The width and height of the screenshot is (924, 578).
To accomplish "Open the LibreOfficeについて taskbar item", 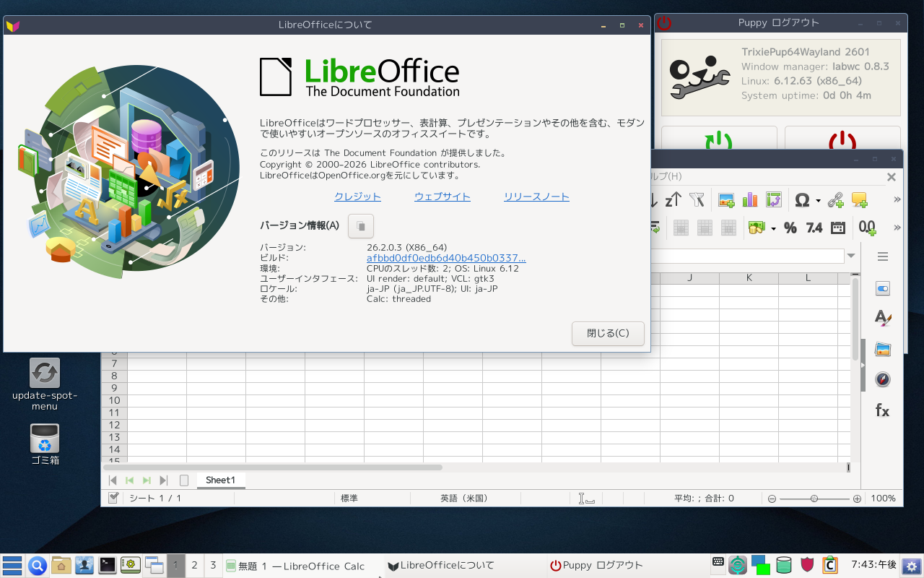I will pyautogui.click(x=441, y=566).
